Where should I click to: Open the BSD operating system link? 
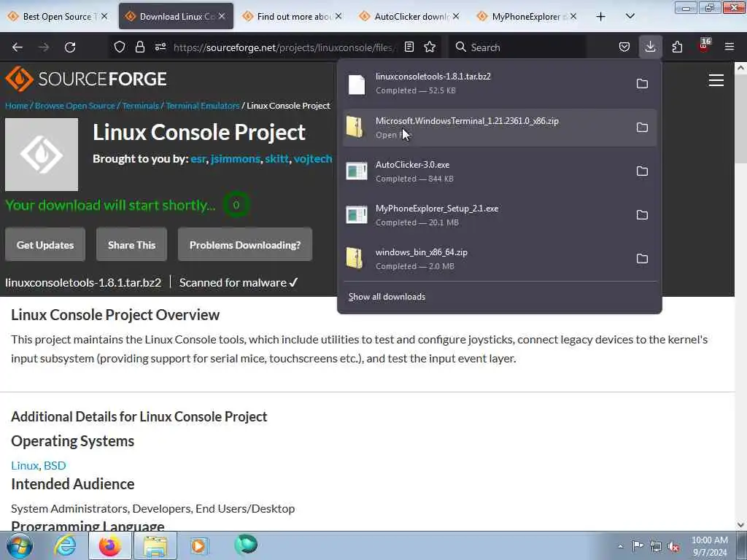click(55, 465)
